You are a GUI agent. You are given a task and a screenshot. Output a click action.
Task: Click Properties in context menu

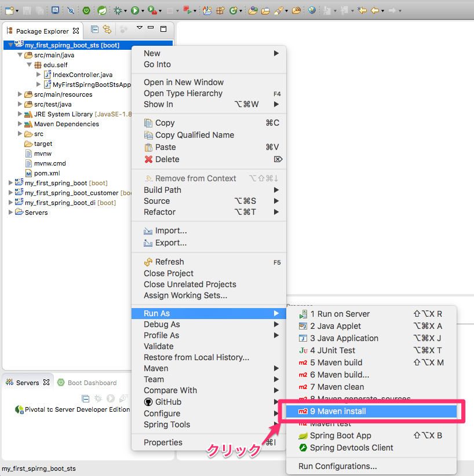pyautogui.click(x=209, y=442)
